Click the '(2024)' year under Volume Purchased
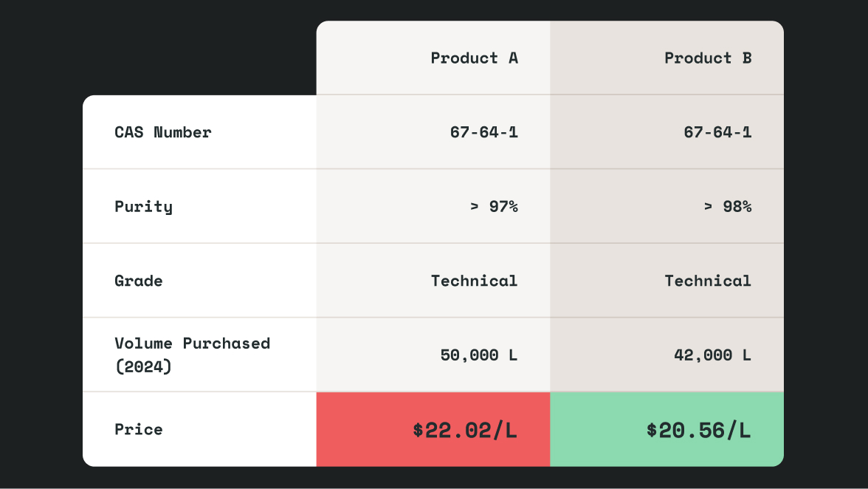This screenshot has height=489, width=868. pos(143,366)
